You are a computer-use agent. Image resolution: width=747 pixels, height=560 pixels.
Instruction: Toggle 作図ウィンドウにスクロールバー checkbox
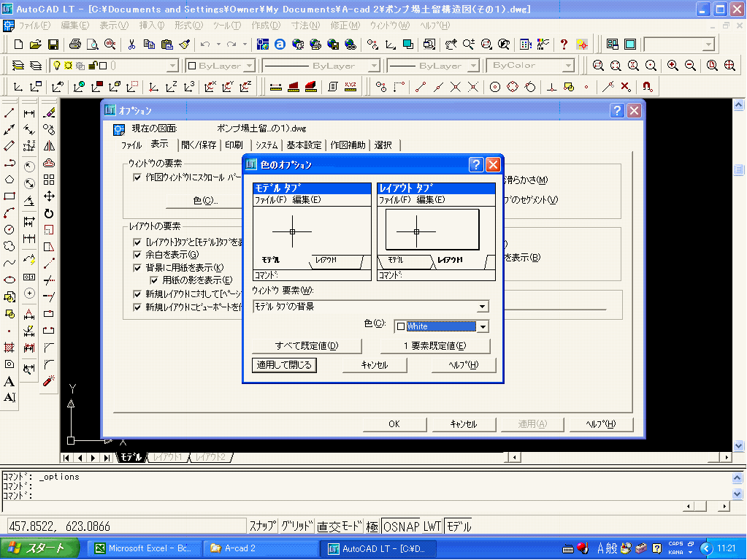137,177
